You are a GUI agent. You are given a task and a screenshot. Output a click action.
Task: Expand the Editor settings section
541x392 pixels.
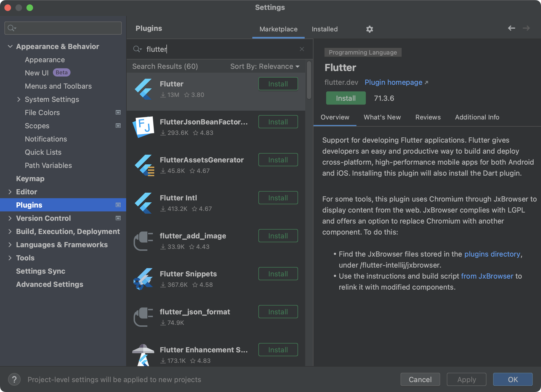(10, 192)
